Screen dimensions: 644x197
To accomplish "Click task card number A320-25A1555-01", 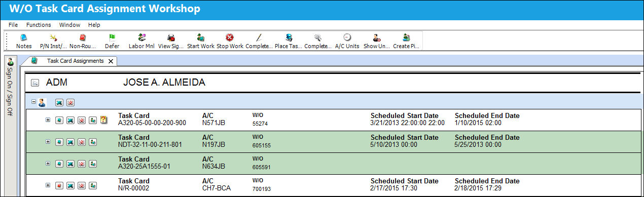I will coord(145,166).
